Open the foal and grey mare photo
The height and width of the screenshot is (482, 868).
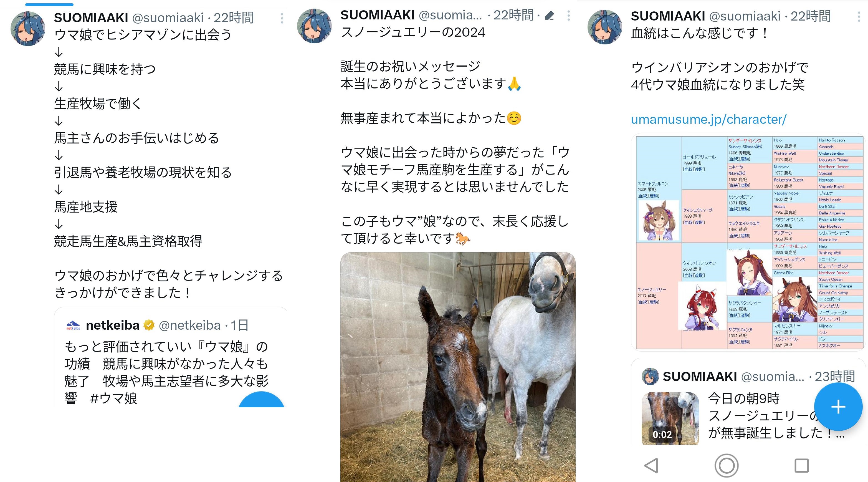pos(458,367)
